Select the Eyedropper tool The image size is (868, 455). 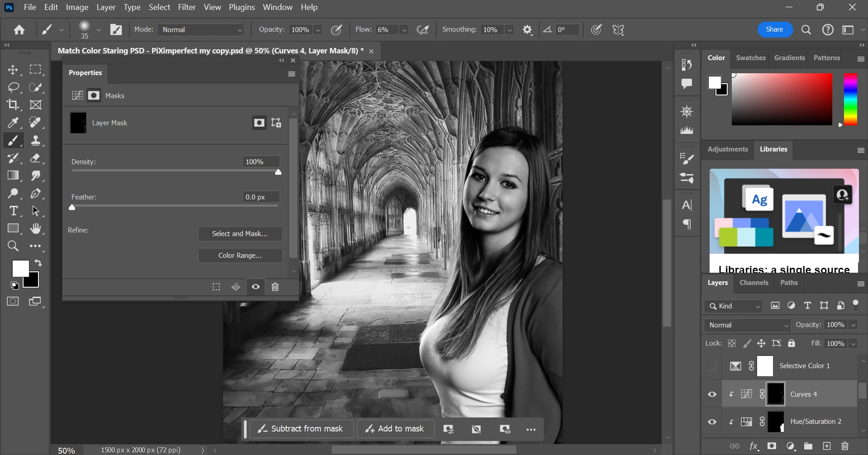click(13, 123)
